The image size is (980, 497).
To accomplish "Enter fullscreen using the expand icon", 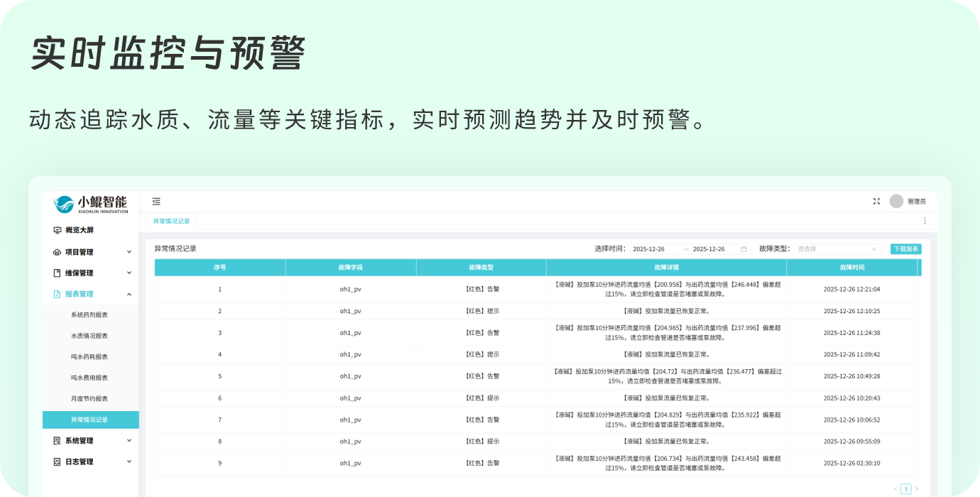I will 876,202.
